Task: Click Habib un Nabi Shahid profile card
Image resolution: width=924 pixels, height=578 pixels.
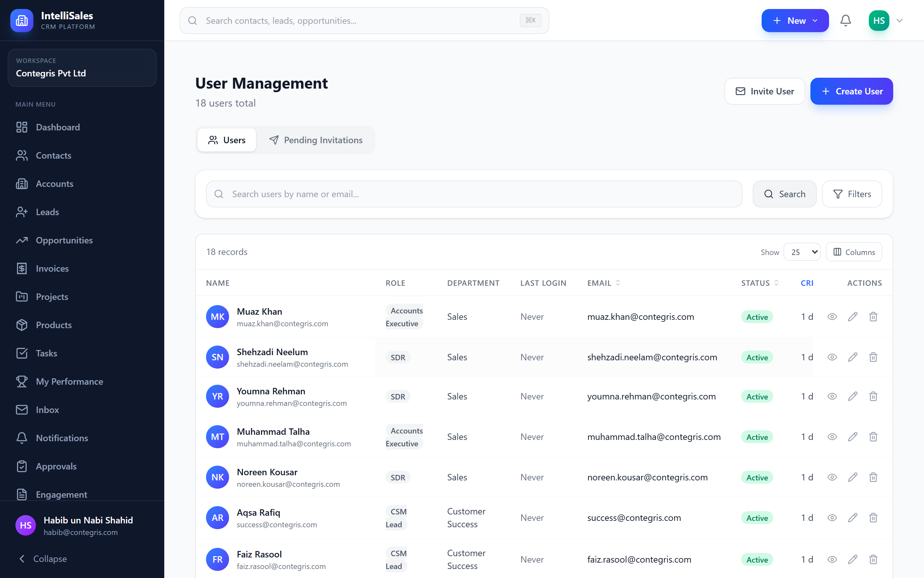Action: (82, 526)
